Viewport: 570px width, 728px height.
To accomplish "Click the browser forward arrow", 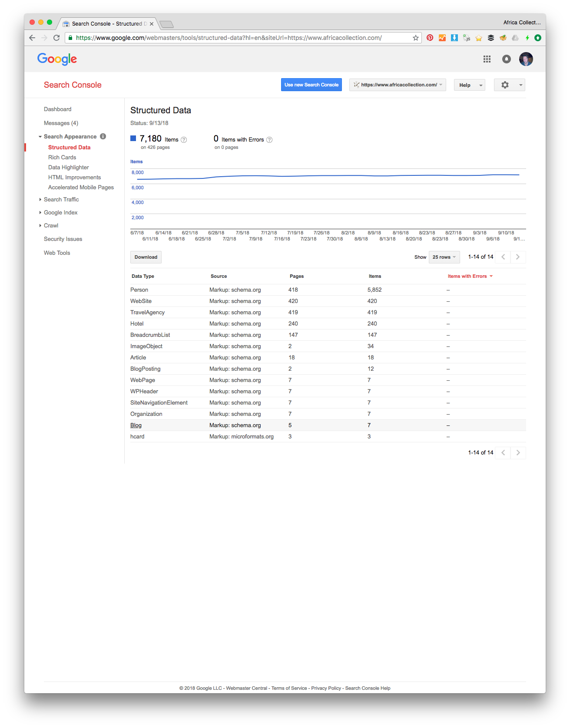I will [44, 38].
